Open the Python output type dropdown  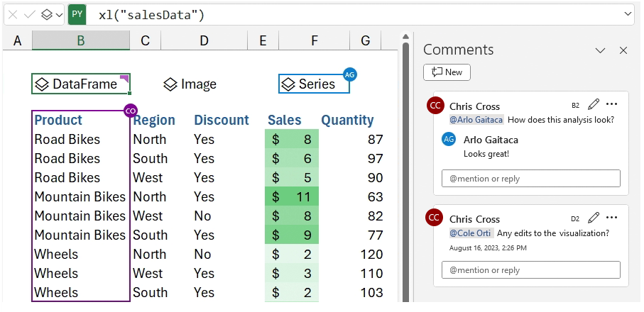click(51, 14)
